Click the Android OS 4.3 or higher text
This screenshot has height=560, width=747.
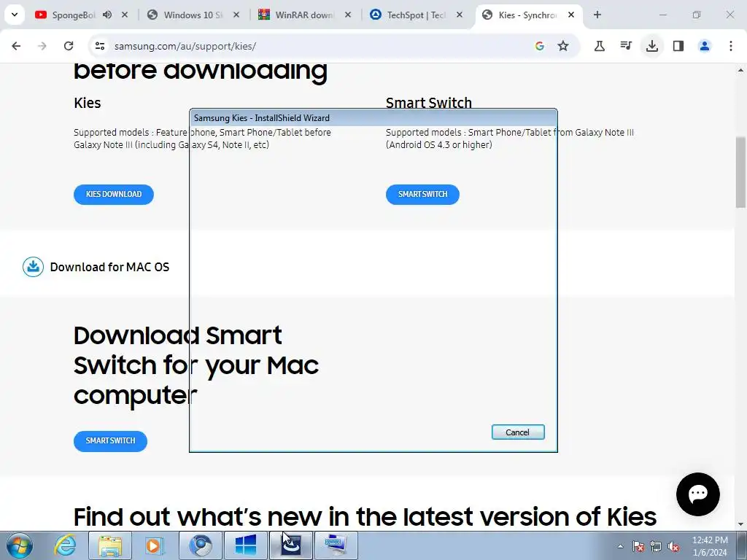point(438,145)
